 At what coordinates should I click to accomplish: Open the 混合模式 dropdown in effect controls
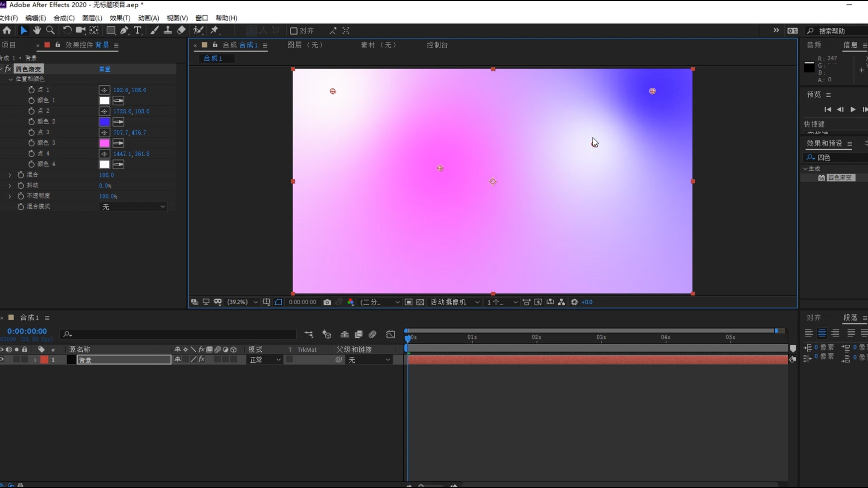coord(133,207)
